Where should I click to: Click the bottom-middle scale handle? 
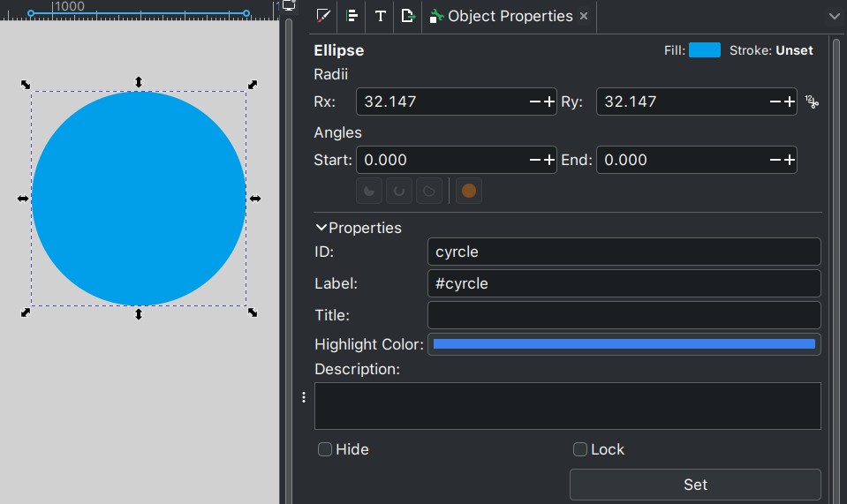[x=139, y=314]
